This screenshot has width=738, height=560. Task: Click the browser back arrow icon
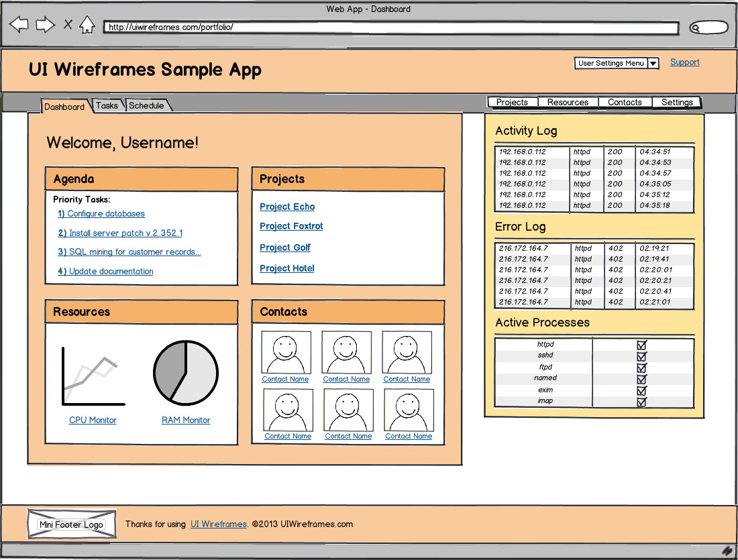(x=19, y=24)
